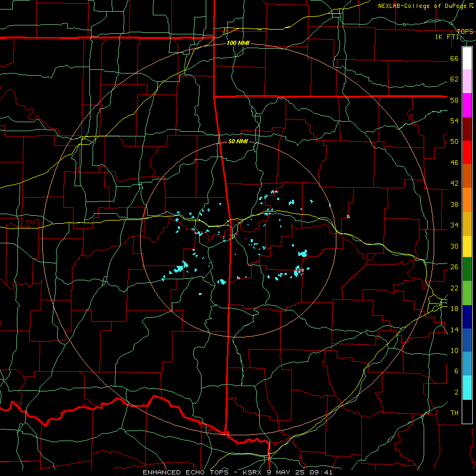Click the 42 value on the scale

point(454,184)
